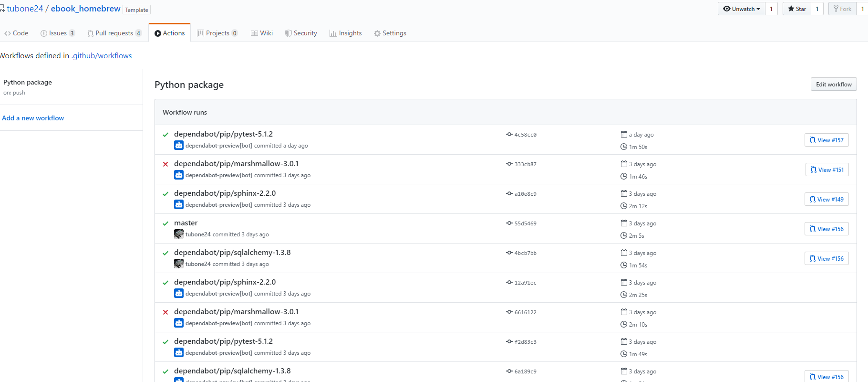
Task: Open the stargazers count next to Star
Action: [x=817, y=9]
